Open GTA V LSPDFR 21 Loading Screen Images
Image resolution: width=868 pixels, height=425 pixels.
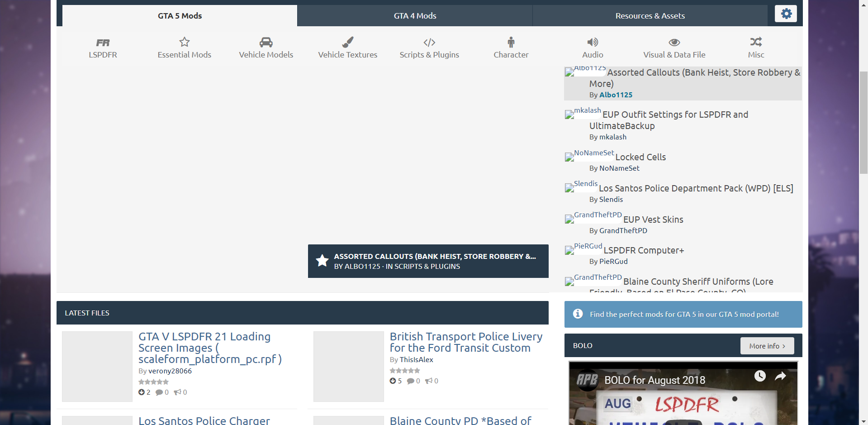tap(210, 348)
